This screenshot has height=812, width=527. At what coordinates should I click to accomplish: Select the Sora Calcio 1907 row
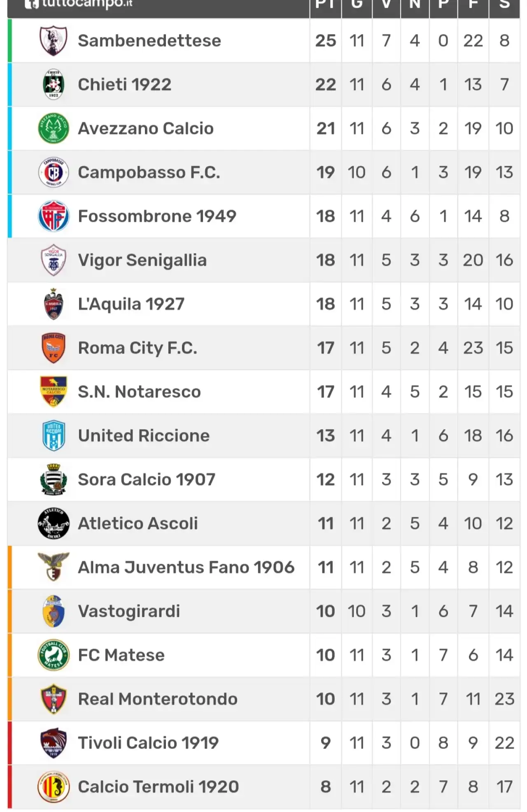263,479
